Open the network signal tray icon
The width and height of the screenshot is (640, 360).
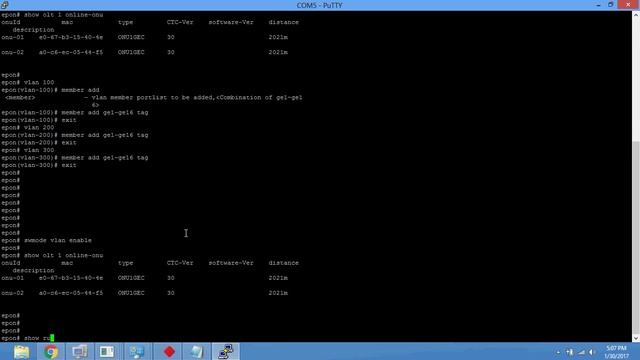[x=581, y=352]
